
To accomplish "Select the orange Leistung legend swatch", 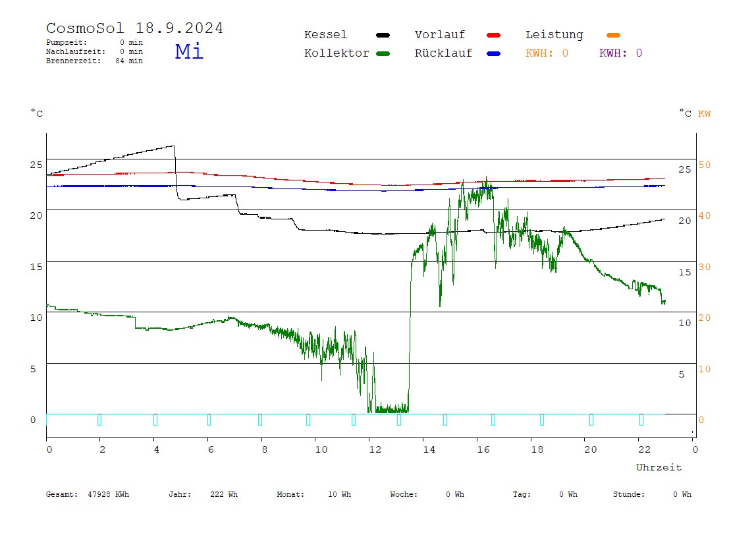I will (613, 35).
